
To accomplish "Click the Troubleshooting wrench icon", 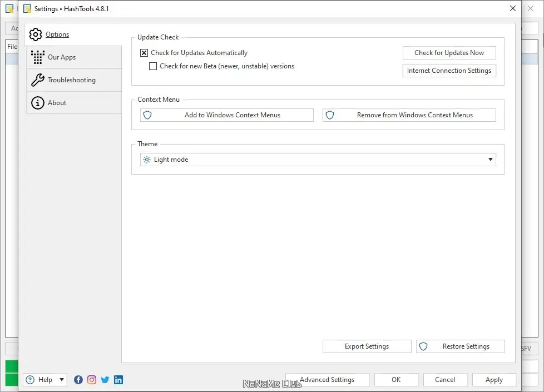I will [37, 80].
